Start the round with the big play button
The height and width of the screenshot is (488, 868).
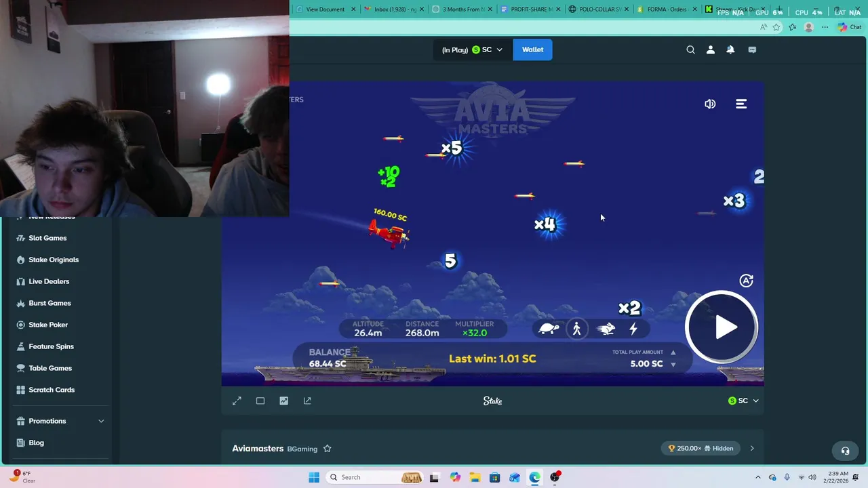click(722, 327)
